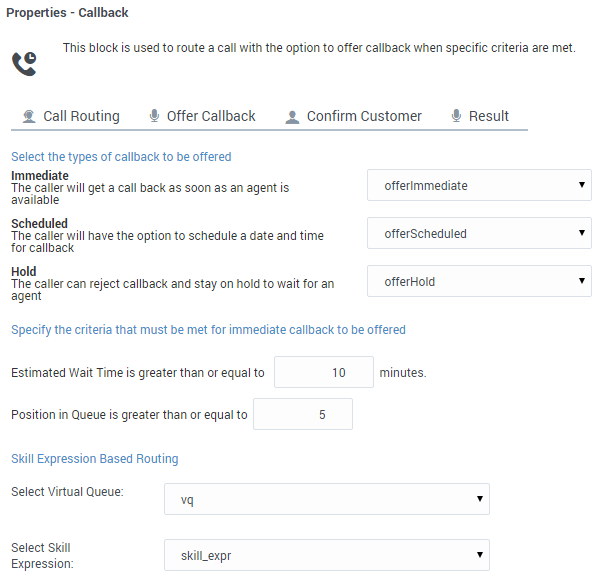Click the Estimated Wait Time minutes field
The height and width of the screenshot is (583, 601).
tap(324, 372)
